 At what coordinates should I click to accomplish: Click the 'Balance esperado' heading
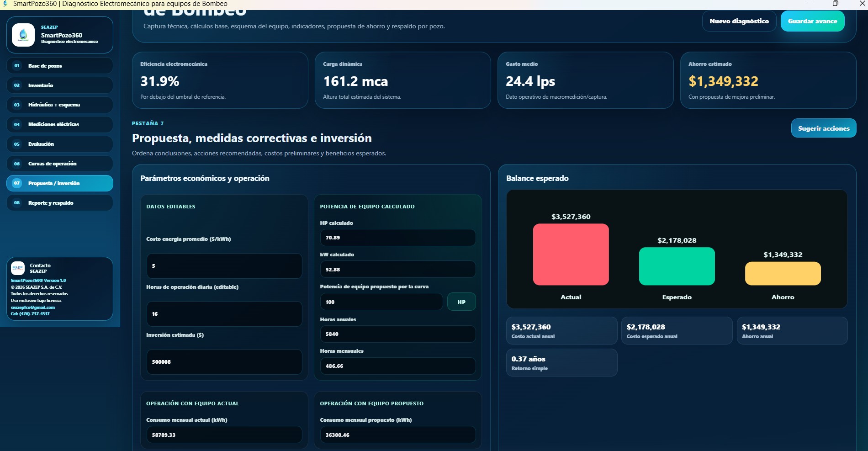point(537,178)
